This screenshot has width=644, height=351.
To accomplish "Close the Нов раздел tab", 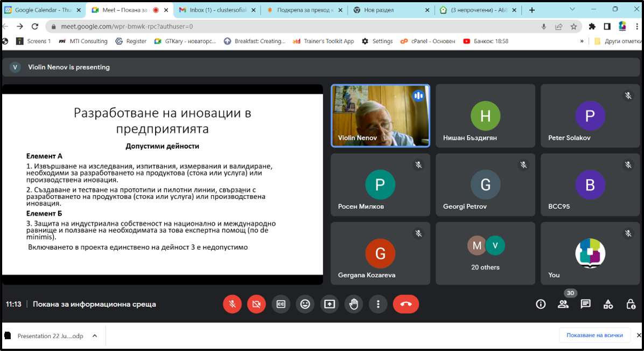I will 427,10.
